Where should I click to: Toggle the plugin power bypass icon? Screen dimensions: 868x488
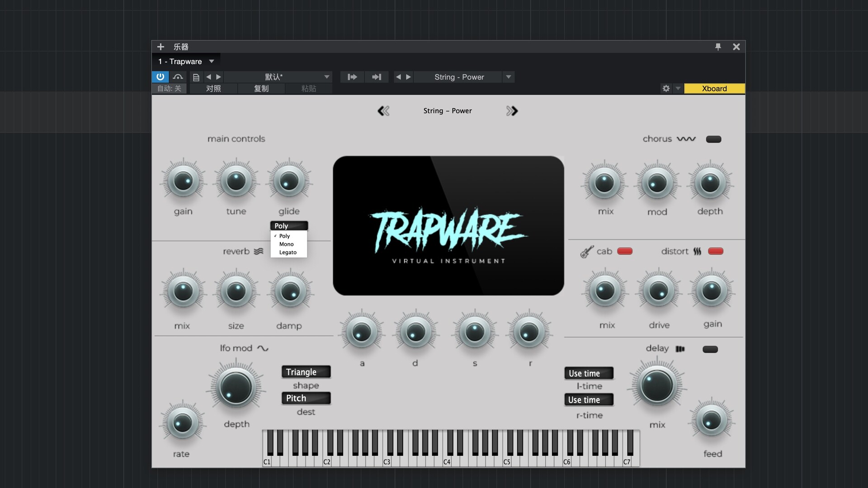pos(160,77)
